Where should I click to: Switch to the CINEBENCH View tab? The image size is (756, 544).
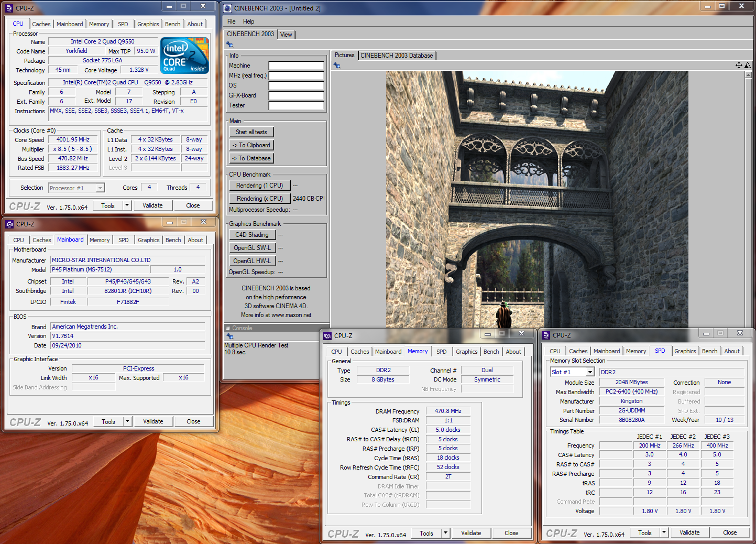pyautogui.click(x=286, y=35)
